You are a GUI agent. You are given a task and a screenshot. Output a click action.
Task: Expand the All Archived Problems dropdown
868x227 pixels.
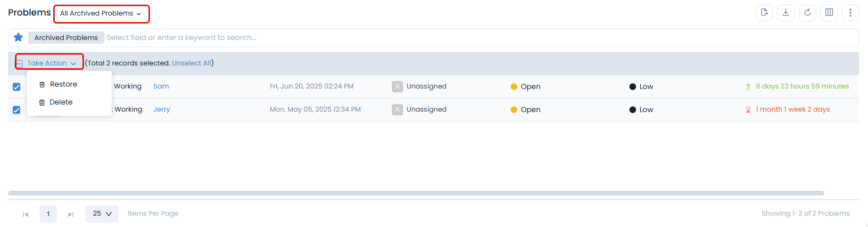point(101,14)
